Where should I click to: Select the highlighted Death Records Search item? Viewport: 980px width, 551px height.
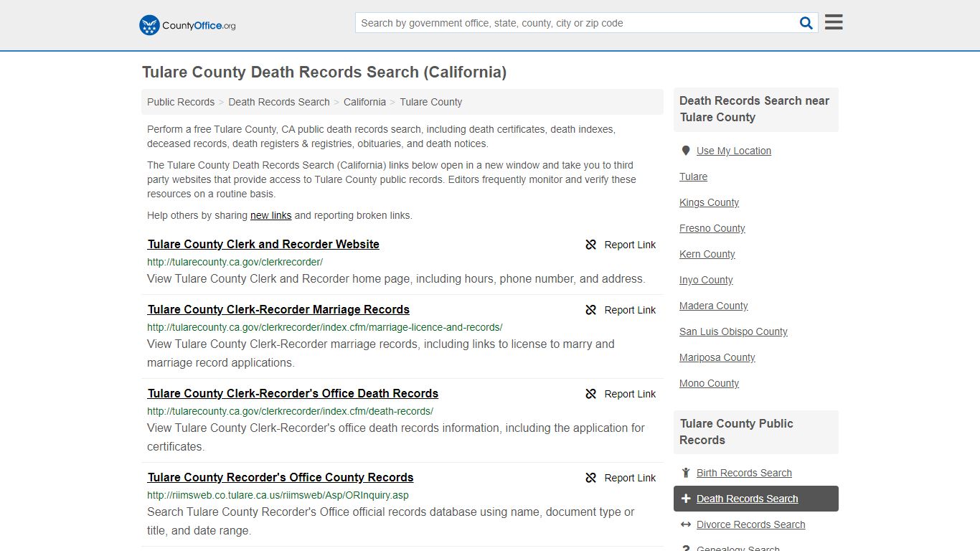[756, 499]
